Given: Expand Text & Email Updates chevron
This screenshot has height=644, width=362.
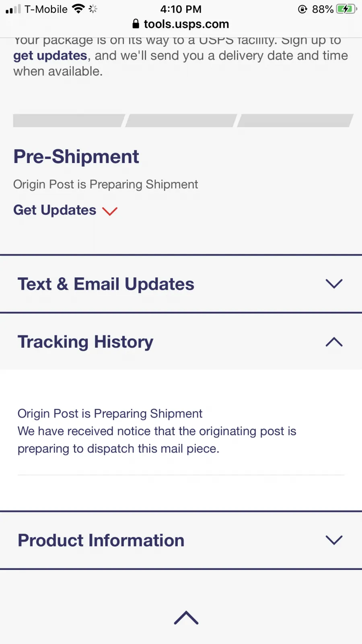Looking at the screenshot, I should point(334,284).
